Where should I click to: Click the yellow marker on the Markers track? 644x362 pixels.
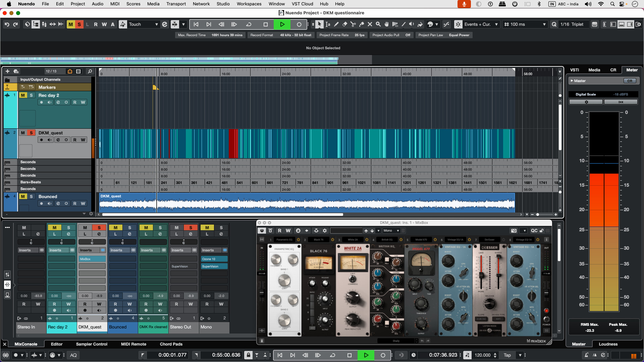tap(155, 87)
